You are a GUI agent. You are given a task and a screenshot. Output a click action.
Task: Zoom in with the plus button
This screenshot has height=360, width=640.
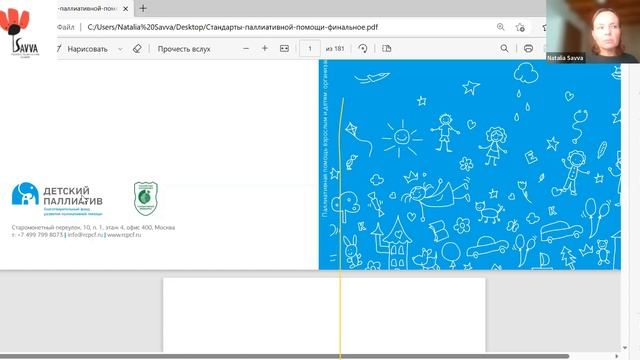pyautogui.click(x=264, y=48)
